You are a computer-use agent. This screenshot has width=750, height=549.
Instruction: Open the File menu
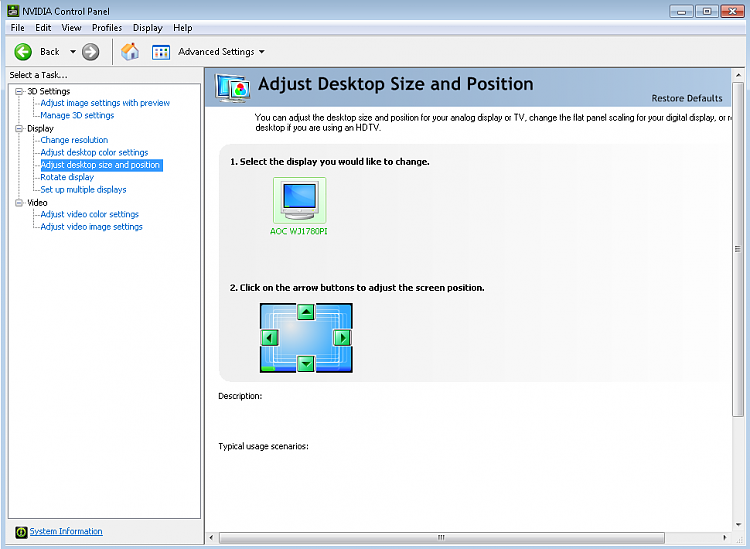coord(18,28)
